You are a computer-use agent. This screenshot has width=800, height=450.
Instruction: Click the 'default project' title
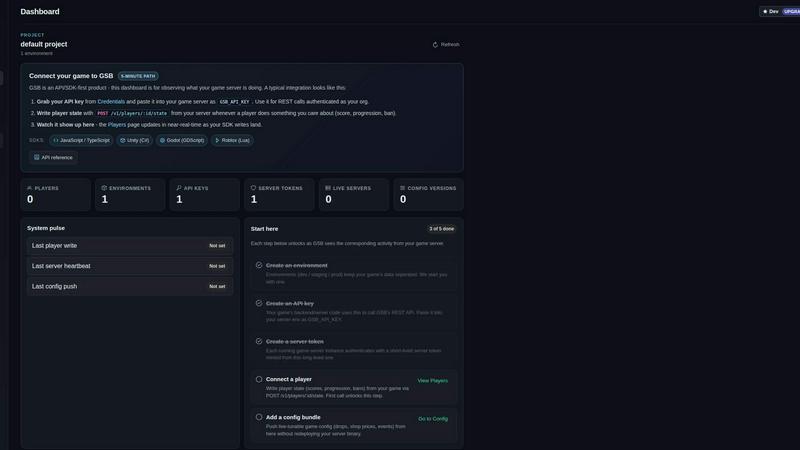44,44
